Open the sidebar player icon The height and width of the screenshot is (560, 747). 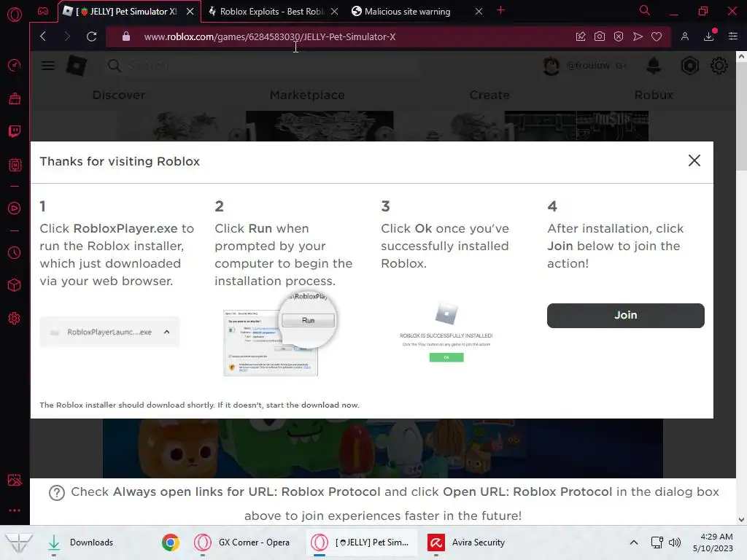click(x=15, y=208)
